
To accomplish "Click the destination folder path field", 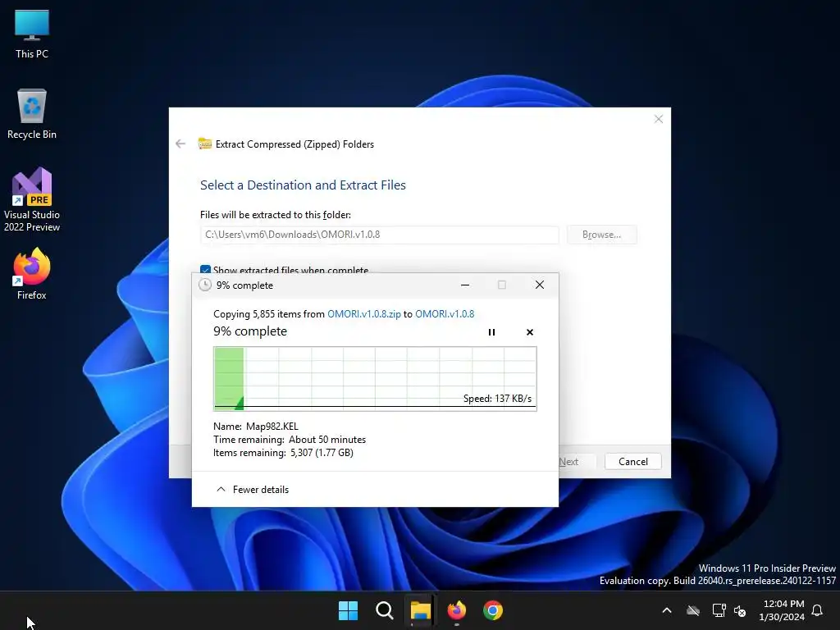I will point(379,235).
